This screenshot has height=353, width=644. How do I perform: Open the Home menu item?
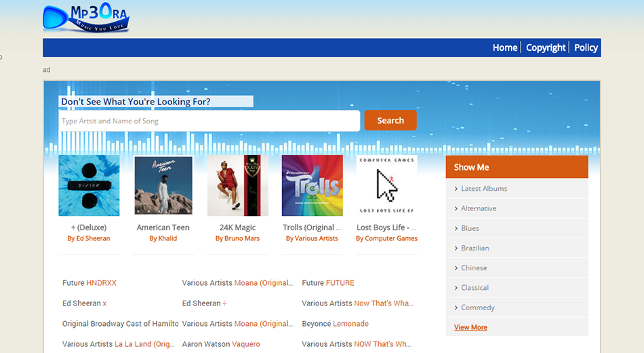coord(505,48)
